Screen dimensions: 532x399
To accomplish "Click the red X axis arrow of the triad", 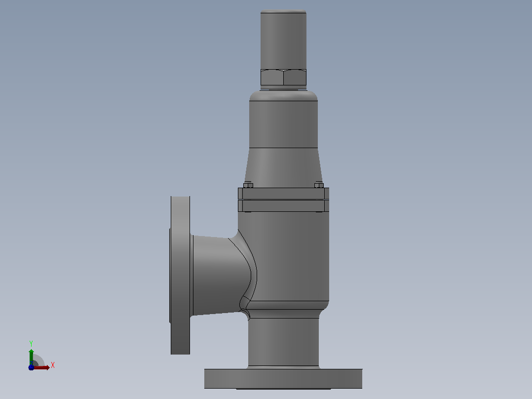I will tap(41, 367).
